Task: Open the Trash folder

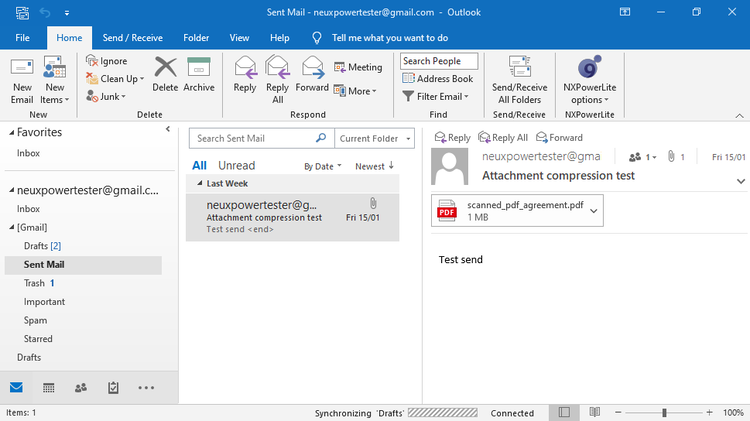Action: click(39, 283)
